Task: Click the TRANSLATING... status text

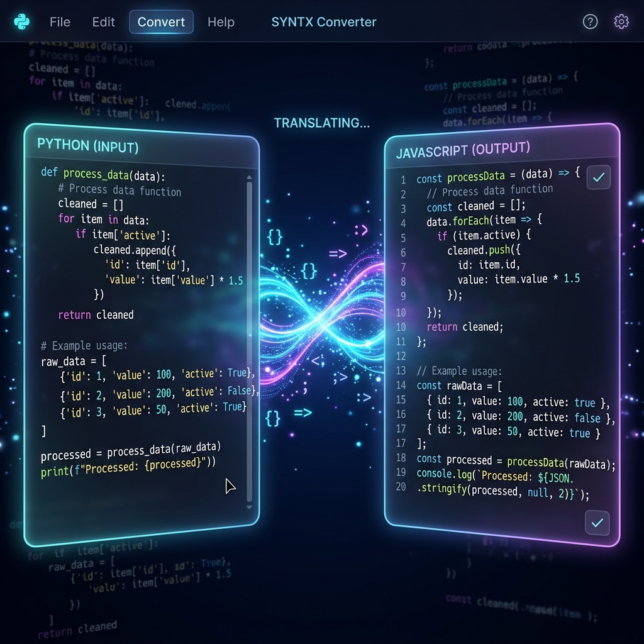Action: tap(321, 123)
